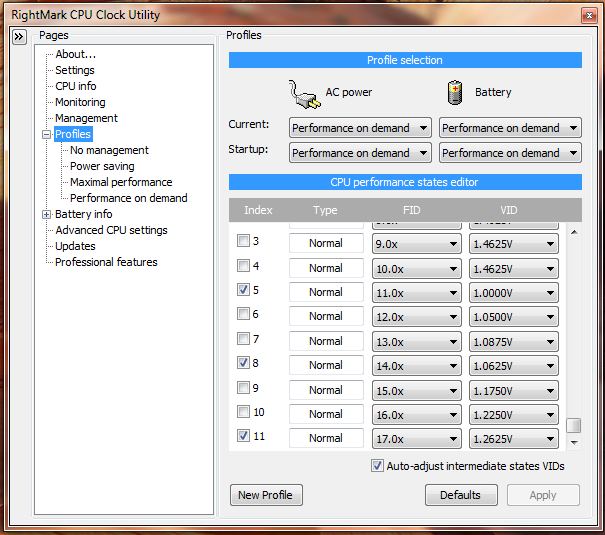Enable performance state index 10 checkbox

tap(243, 412)
